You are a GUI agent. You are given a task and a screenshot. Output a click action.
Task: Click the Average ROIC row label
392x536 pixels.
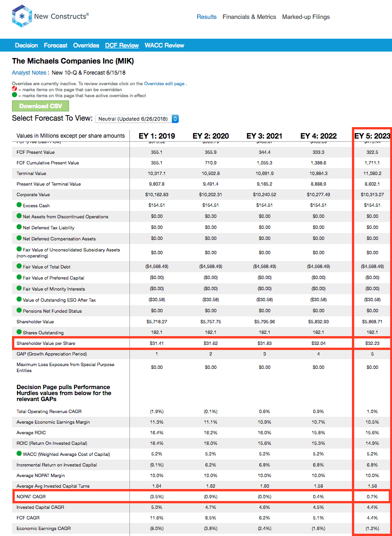tap(31, 433)
